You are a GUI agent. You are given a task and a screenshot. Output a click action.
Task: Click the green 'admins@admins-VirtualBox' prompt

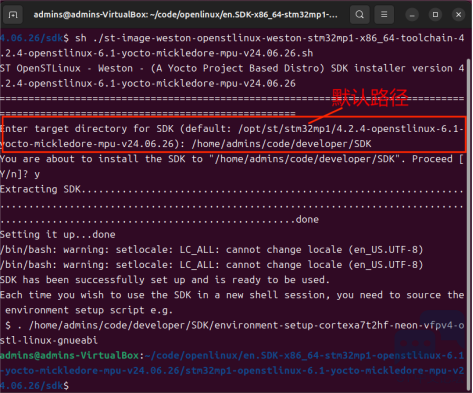[x=69, y=355]
